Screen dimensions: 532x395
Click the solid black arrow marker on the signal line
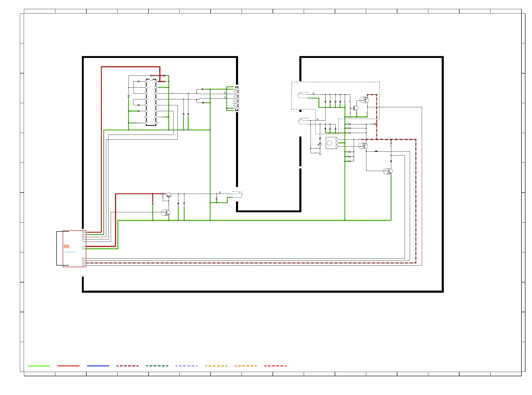click(376, 151)
